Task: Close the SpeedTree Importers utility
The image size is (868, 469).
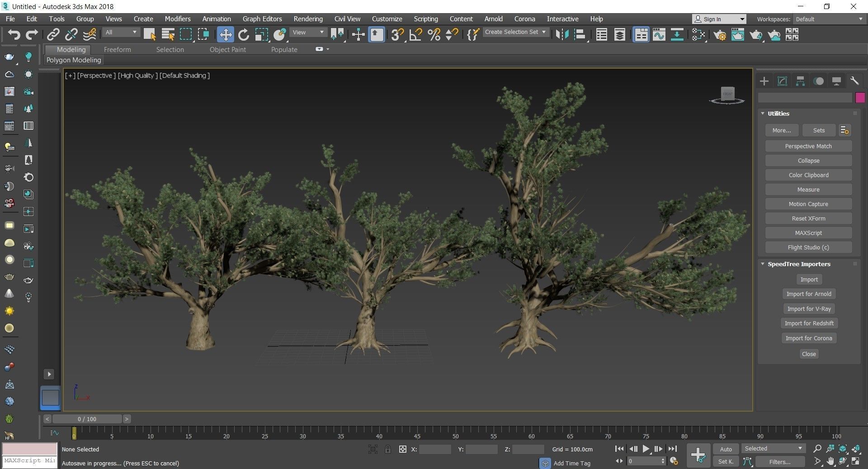Action: [x=809, y=354]
